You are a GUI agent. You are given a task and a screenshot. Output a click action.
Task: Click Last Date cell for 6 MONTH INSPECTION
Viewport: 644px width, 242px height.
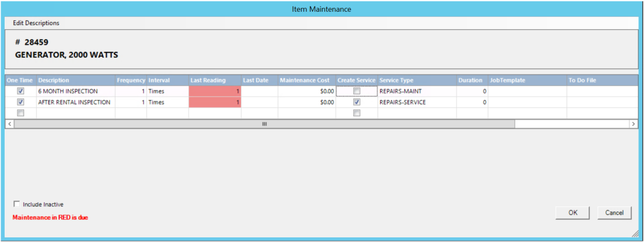click(260, 91)
